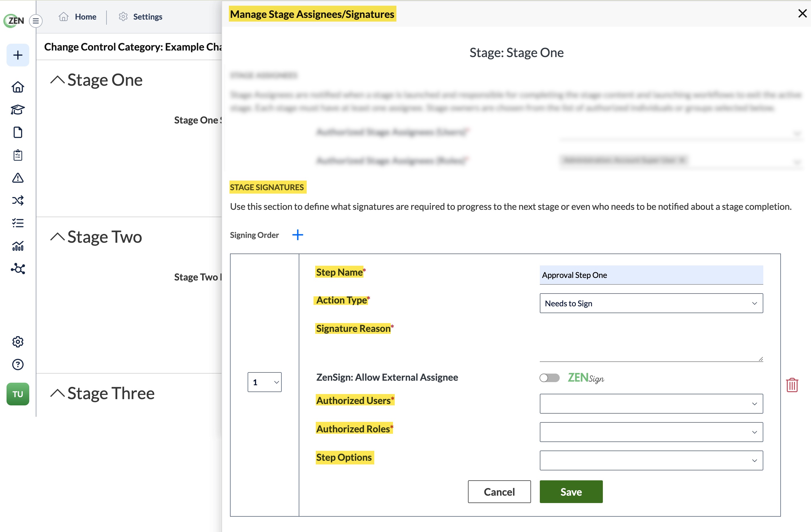This screenshot has width=811, height=532.
Task: Click the plus icon beside Signing Order
Action: [298, 235]
